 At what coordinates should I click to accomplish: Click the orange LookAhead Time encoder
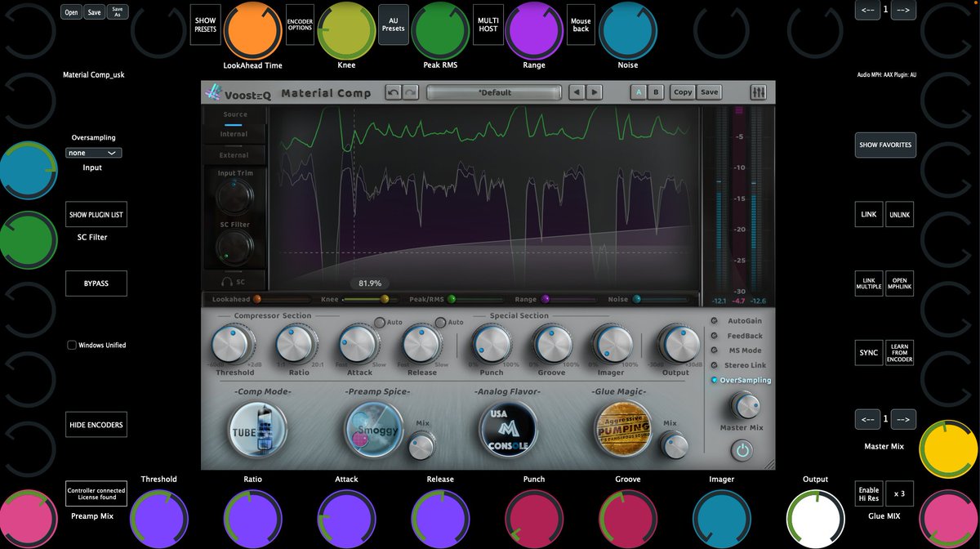click(x=253, y=30)
